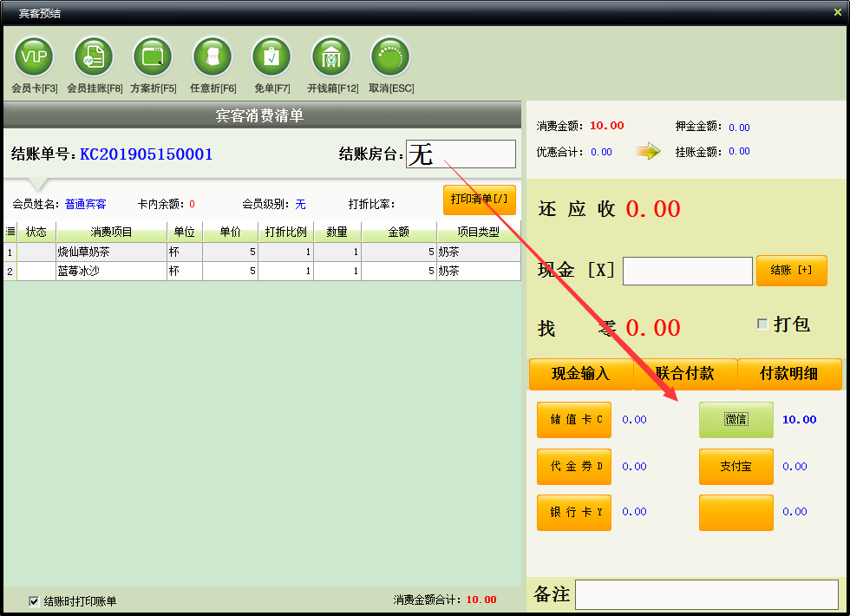This screenshot has height=616, width=850.
Task: Click 单位 column header
Action: 184,233
